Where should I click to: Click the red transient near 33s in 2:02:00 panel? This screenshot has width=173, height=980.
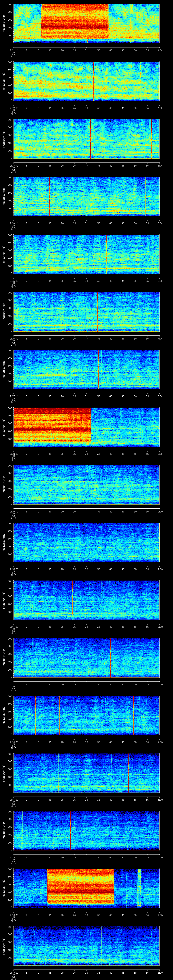tap(93, 81)
